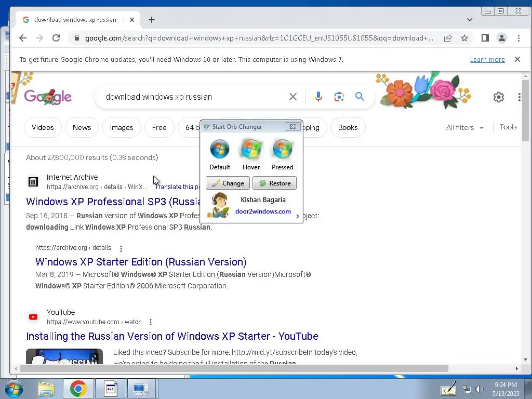Toggle the Chrome side panel icon
The image size is (532, 399).
(485, 38)
